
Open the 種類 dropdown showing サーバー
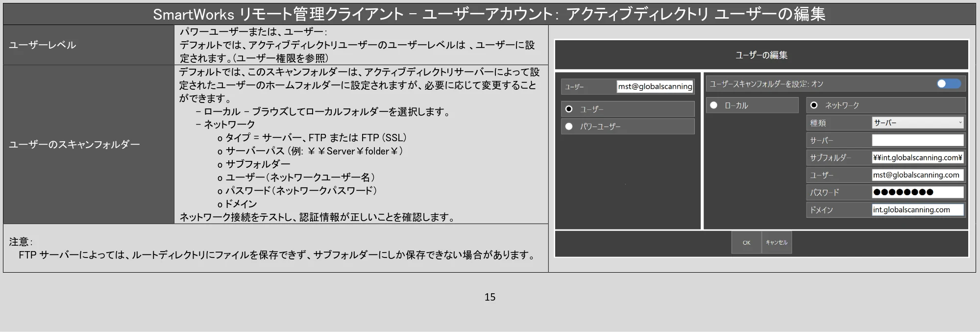[918, 123]
